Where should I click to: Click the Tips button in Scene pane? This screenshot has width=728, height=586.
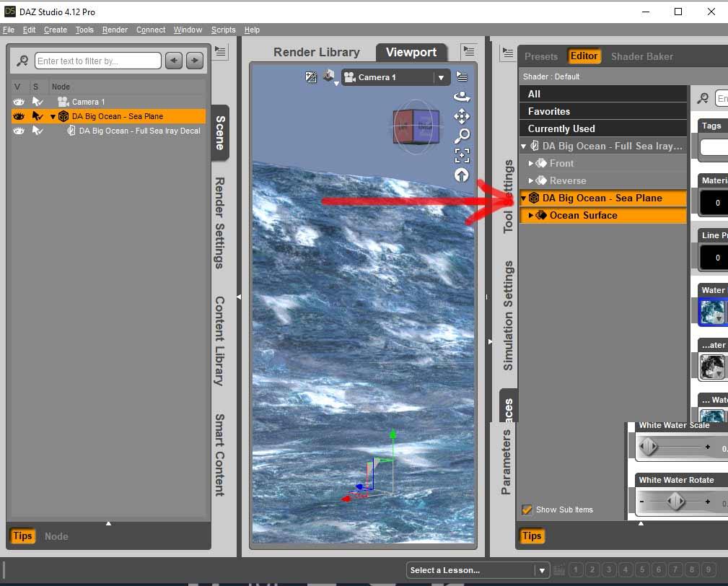[x=22, y=536]
